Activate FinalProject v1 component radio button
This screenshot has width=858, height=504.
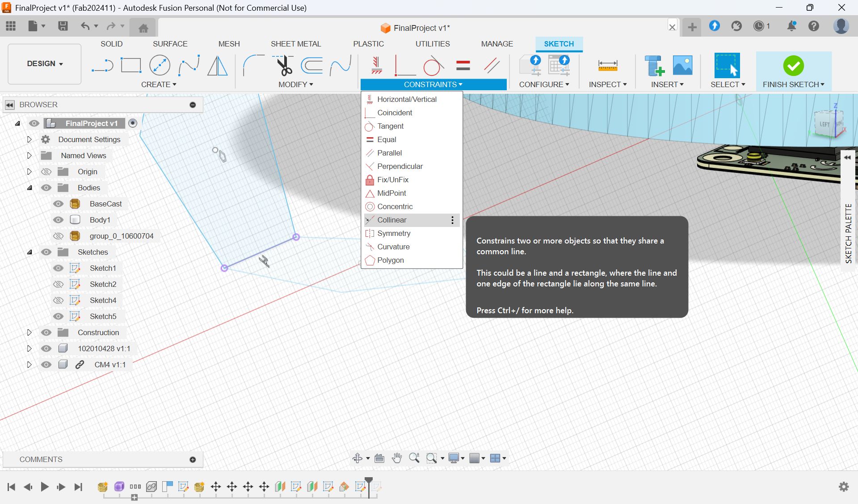(133, 123)
